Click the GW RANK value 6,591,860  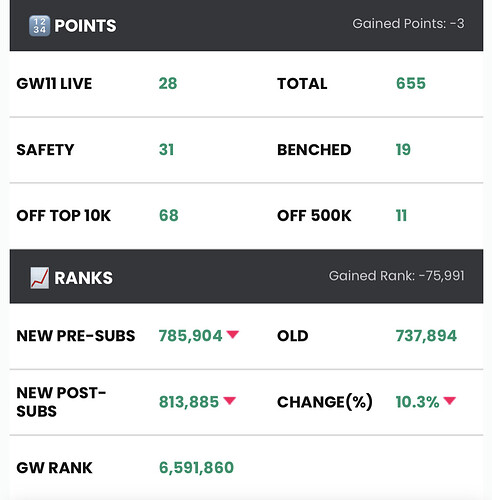coord(196,468)
